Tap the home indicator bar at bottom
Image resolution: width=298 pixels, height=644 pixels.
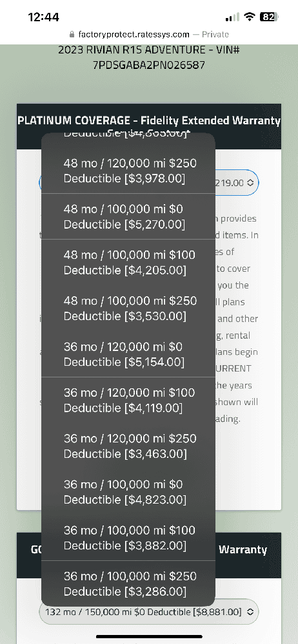pos(149,637)
